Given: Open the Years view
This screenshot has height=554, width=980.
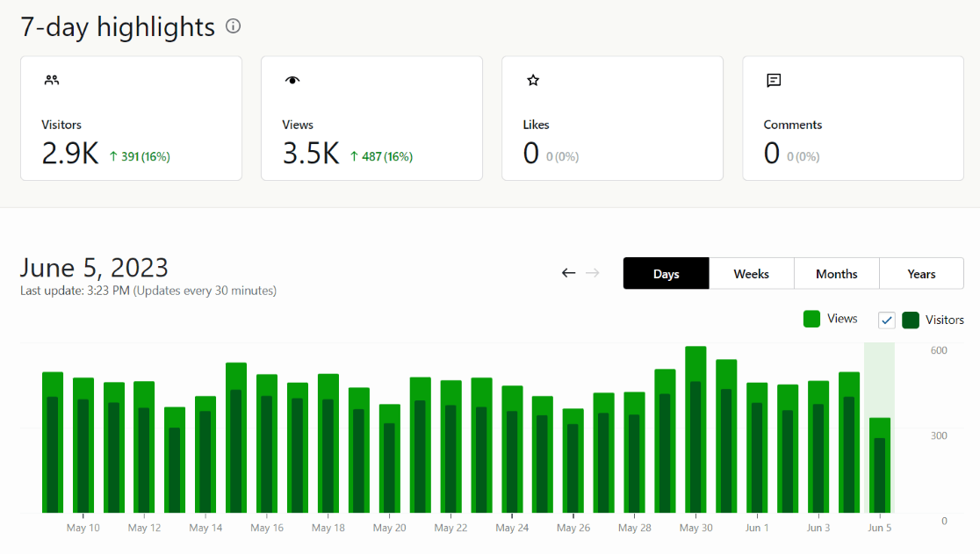Looking at the screenshot, I should [x=921, y=273].
